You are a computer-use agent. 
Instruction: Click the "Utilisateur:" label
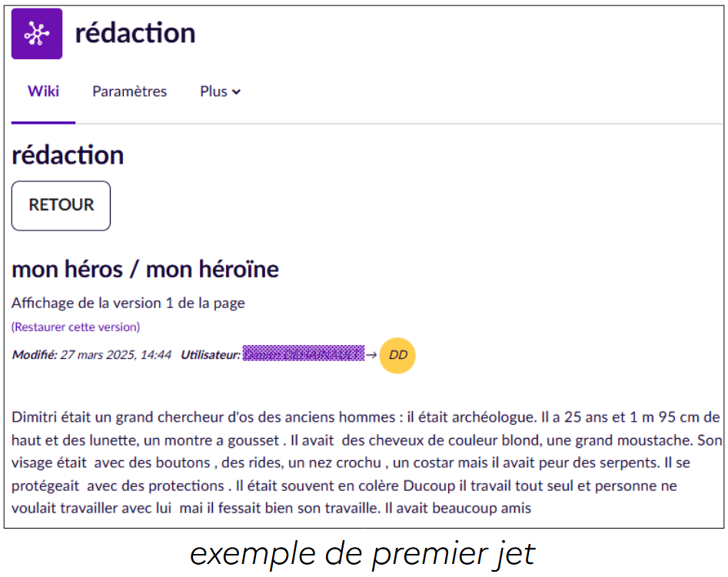pyautogui.click(x=210, y=355)
